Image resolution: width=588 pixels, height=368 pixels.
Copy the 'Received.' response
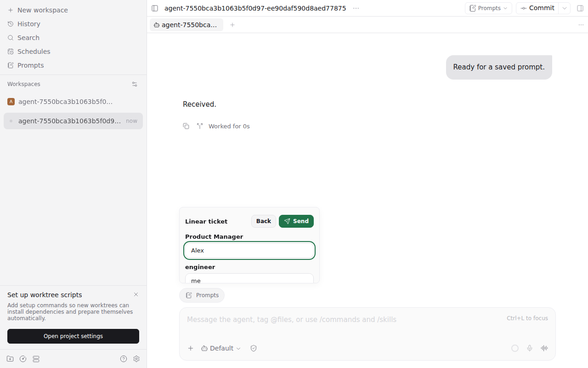(x=186, y=126)
